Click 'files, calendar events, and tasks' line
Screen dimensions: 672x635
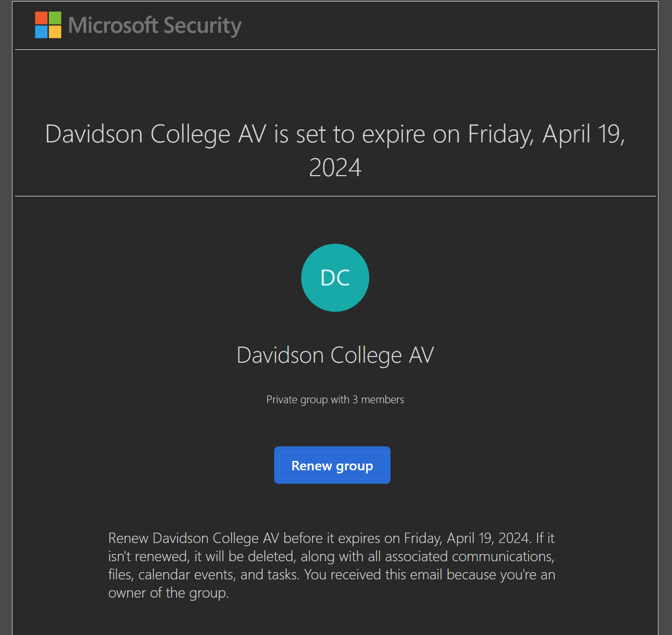[204, 575]
